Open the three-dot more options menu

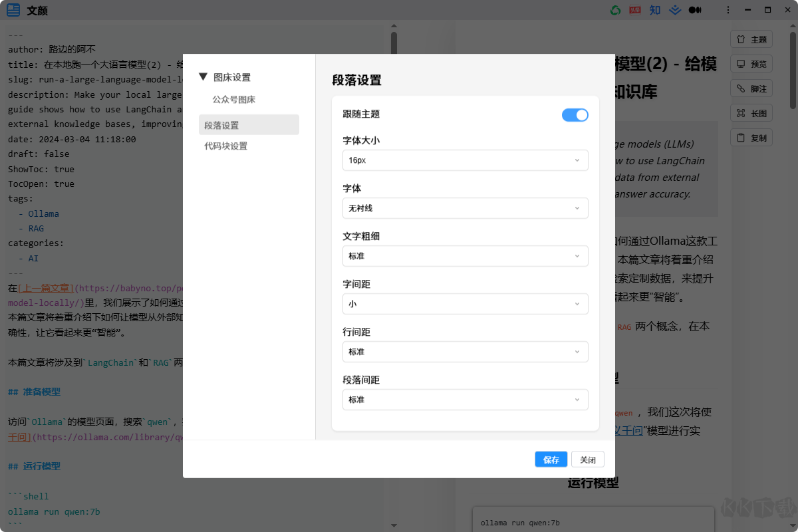point(728,10)
